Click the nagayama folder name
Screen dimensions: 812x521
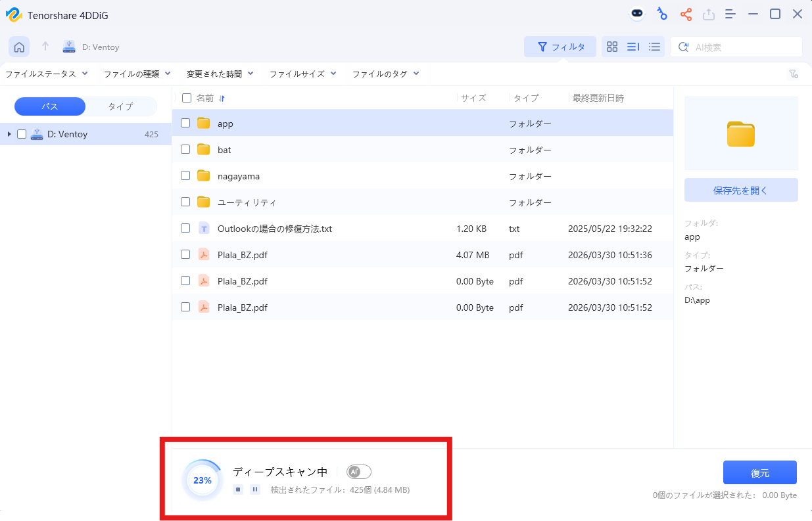(239, 176)
